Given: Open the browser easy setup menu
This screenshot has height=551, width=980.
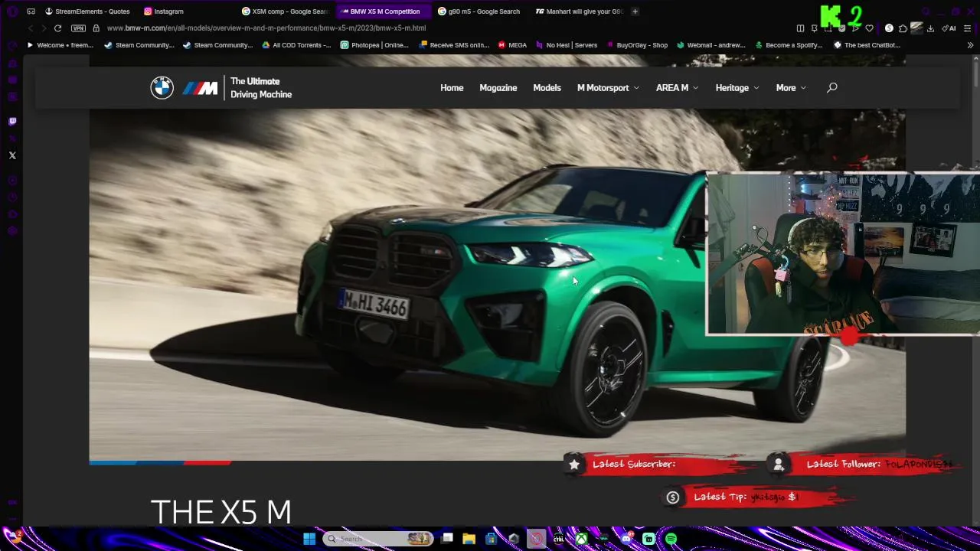Looking at the screenshot, I should click(968, 28).
